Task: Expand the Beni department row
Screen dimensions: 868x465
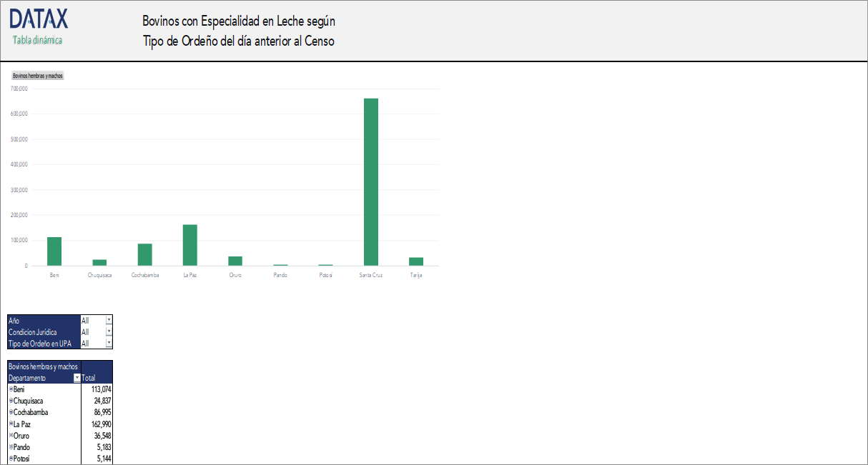Action: coord(10,389)
